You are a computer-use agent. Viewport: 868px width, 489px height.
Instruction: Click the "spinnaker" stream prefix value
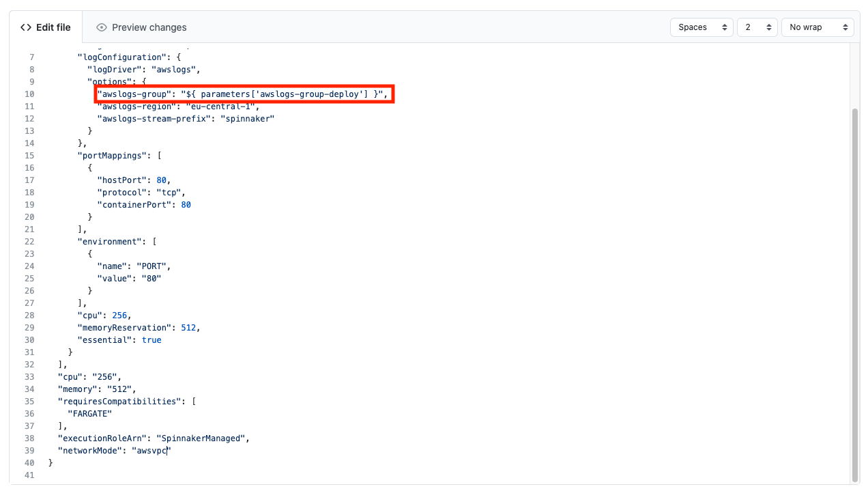tap(246, 119)
